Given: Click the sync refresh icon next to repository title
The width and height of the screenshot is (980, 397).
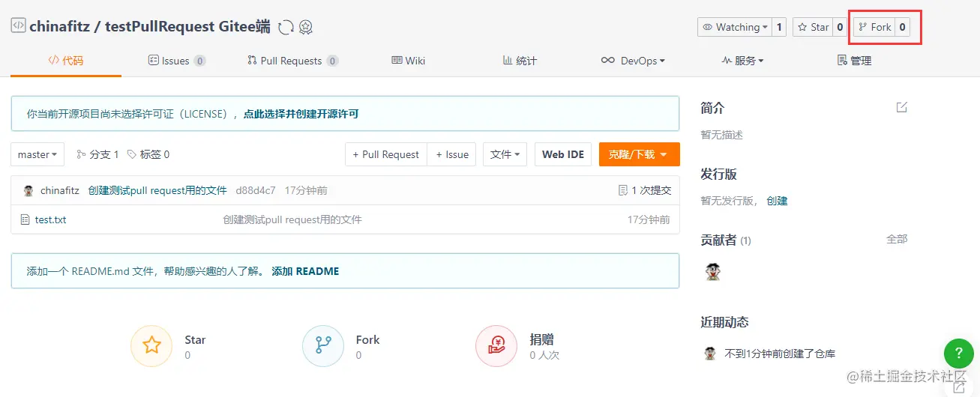Looking at the screenshot, I should pyautogui.click(x=286, y=28).
